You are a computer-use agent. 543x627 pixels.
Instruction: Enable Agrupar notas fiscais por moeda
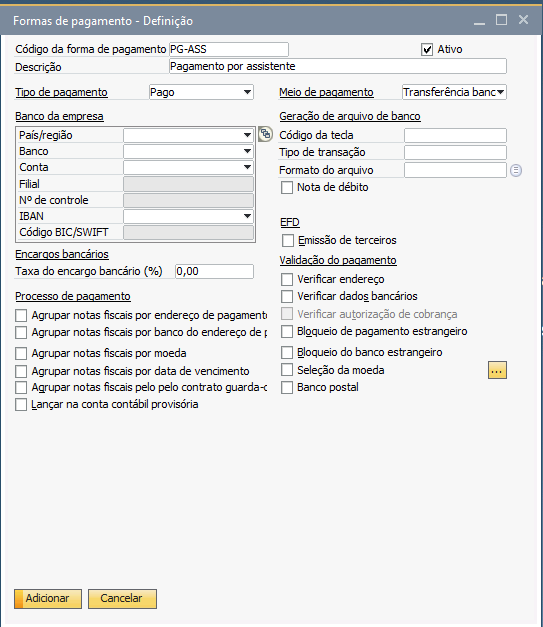click(x=21, y=354)
